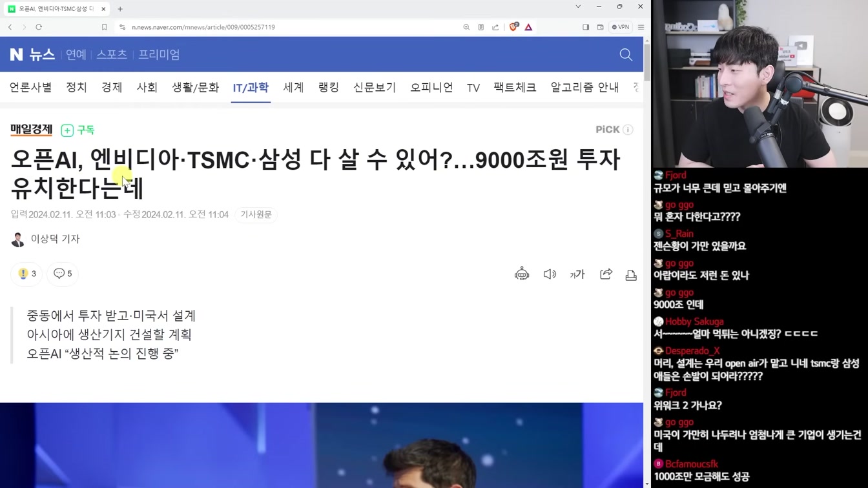Select the 랭킹 tab
Viewport: 868px width, 488px height.
[x=328, y=87]
